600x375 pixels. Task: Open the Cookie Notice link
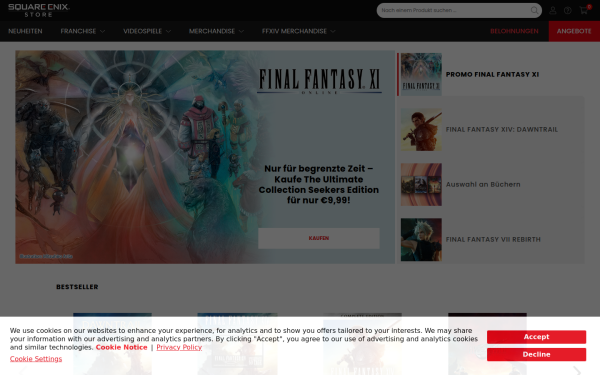121,347
